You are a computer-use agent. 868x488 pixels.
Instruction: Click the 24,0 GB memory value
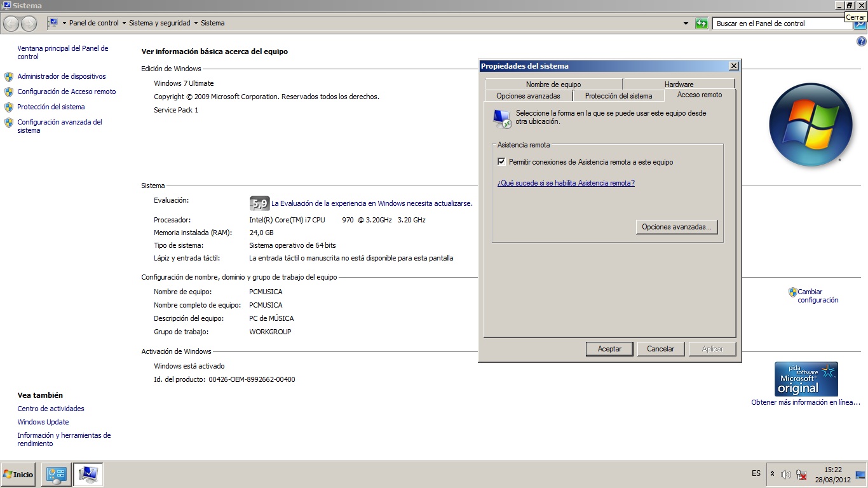point(261,233)
